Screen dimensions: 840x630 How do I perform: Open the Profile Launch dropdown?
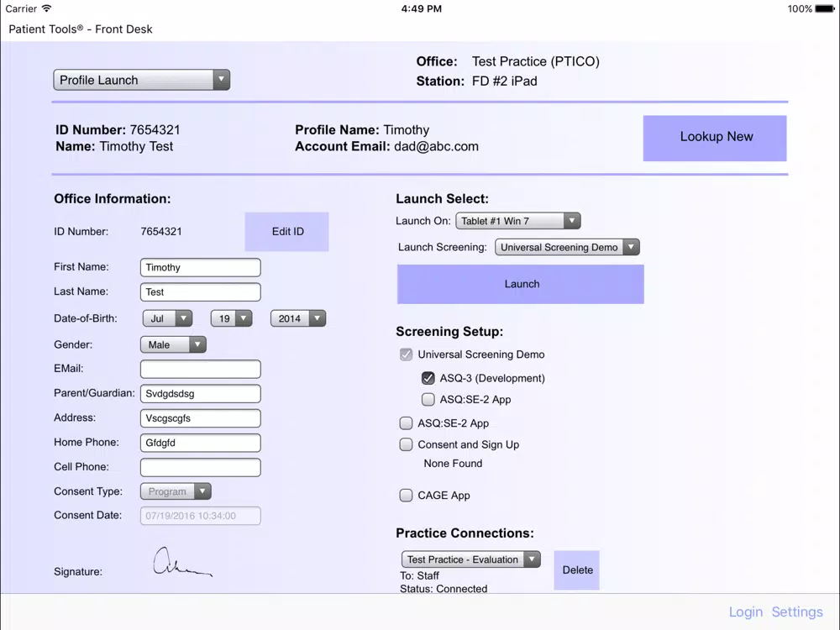point(141,80)
